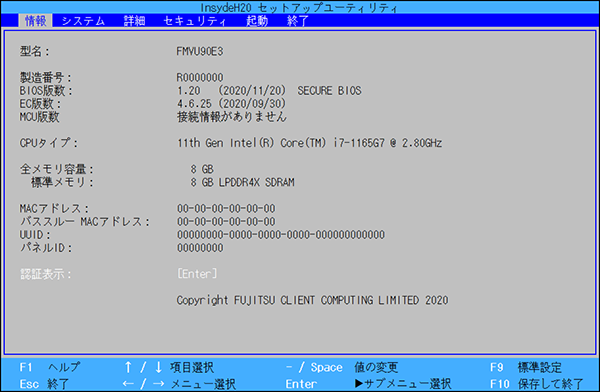Click the MCU版数 label

tap(39, 117)
